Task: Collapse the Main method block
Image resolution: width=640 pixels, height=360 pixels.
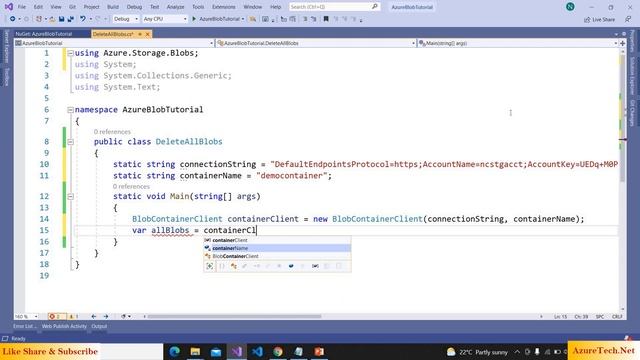Action: tap(70, 196)
